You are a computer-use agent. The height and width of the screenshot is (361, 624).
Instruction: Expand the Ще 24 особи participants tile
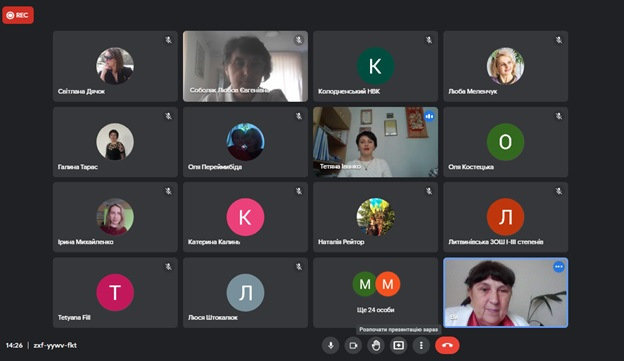[375, 293]
